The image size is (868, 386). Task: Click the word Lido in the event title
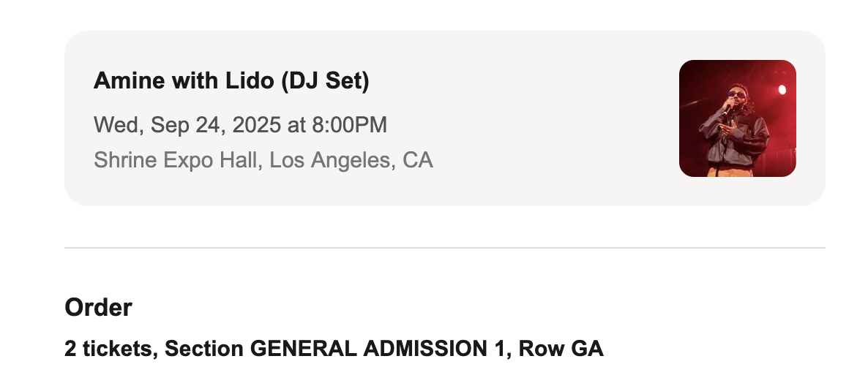pos(249,80)
